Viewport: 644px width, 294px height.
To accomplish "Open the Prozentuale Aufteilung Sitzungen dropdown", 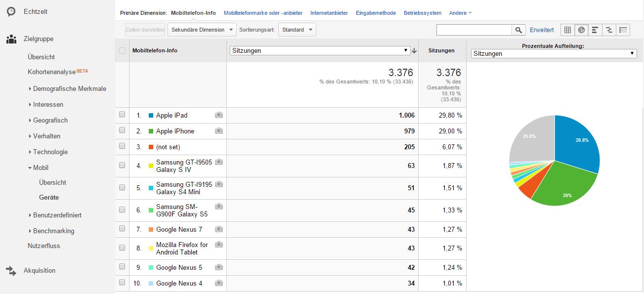I will (554, 53).
